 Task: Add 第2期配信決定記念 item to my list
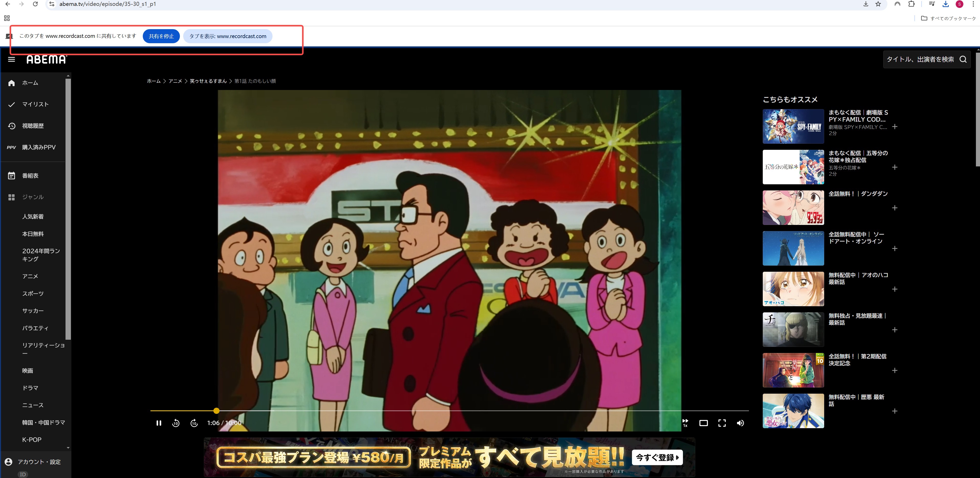pos(895,370)
